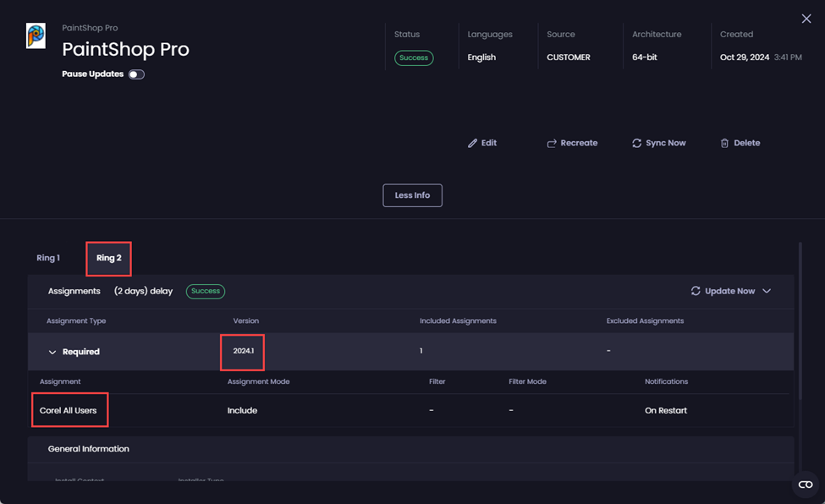Select the Ring 2 tab
825x504 pixels.
108,258
